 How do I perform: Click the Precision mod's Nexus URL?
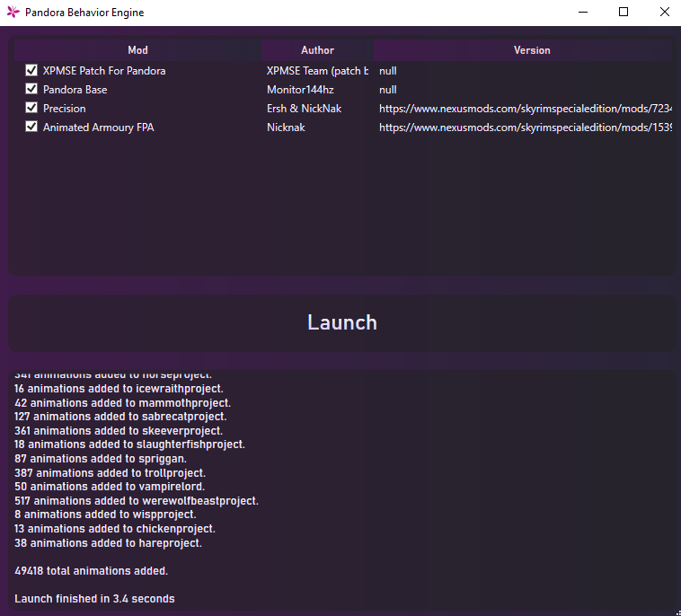[x=525, y=109]
